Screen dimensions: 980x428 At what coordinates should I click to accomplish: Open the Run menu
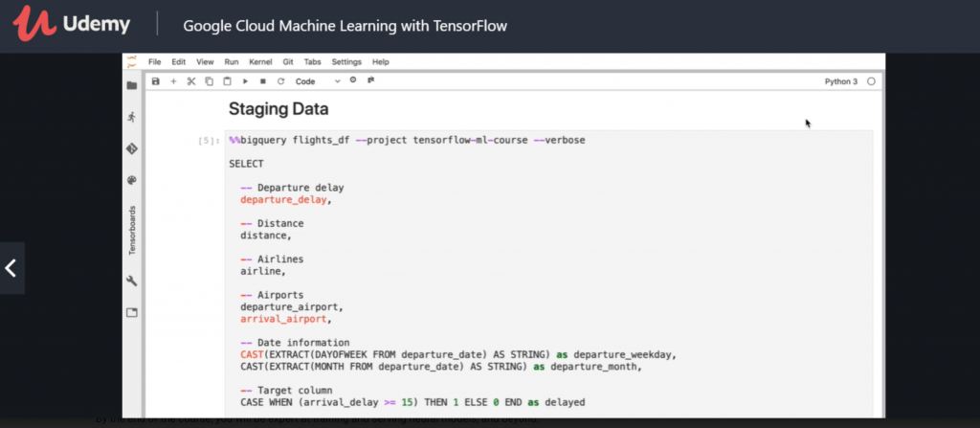pyautogui.click(x=231, y=61)
